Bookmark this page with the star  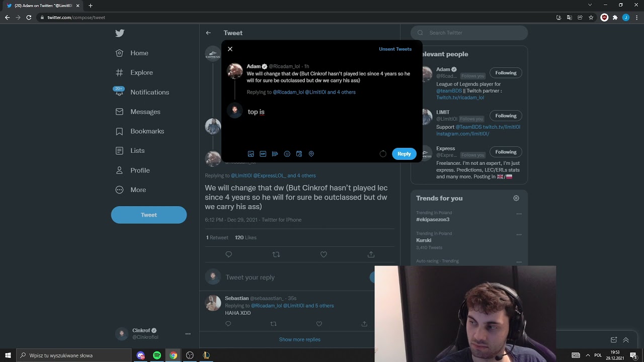click(x=591, y=17)
